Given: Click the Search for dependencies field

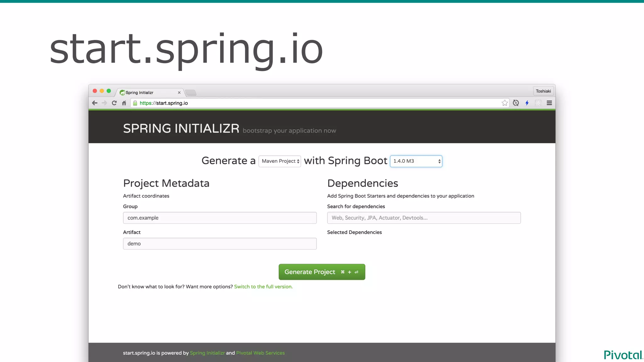Looking at the screenshot, I should click(424, 218).
